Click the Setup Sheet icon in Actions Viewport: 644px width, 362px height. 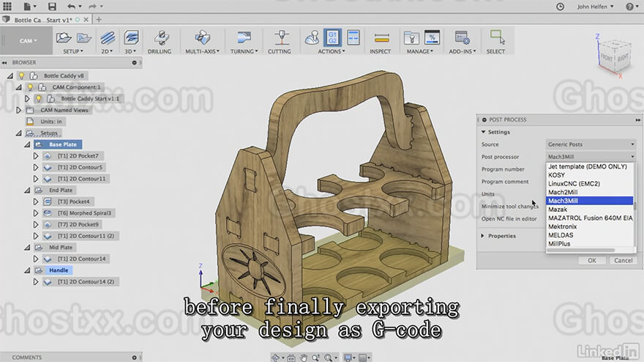tap(353, 38)
